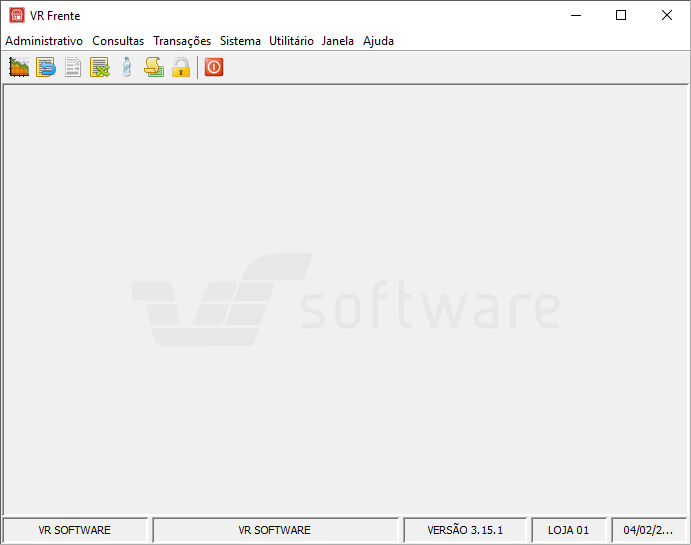Open the Ajuda menu
The image size is (691, 545).
[378, 41]
